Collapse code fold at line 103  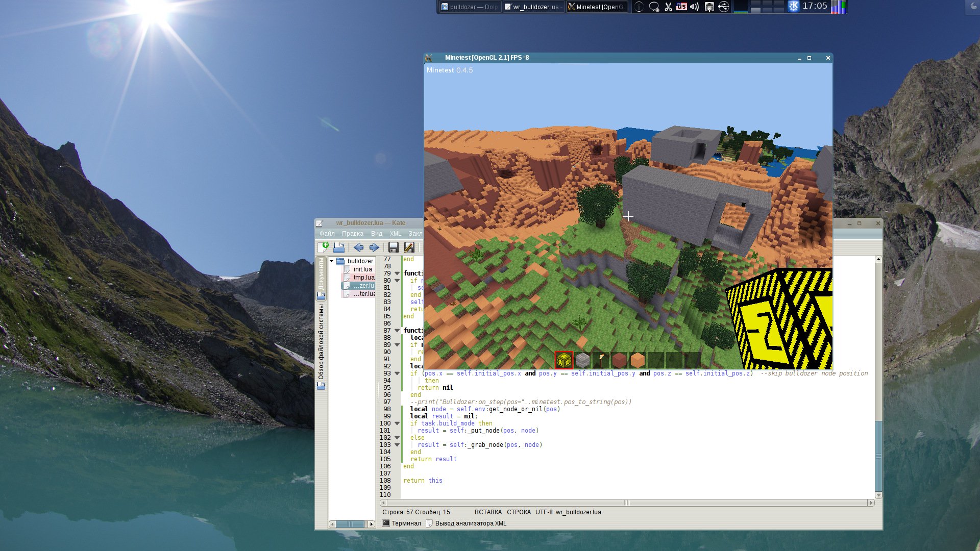[397, 445]
